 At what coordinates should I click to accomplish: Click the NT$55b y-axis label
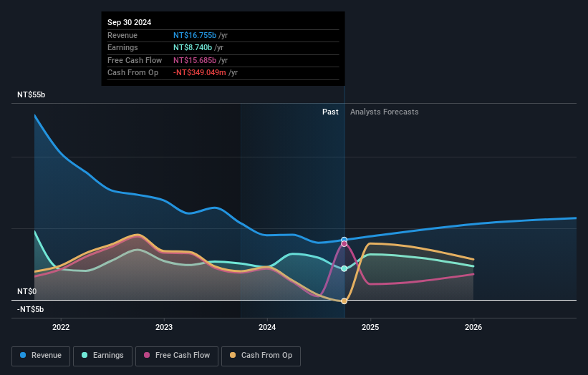[x=31, y=94]
